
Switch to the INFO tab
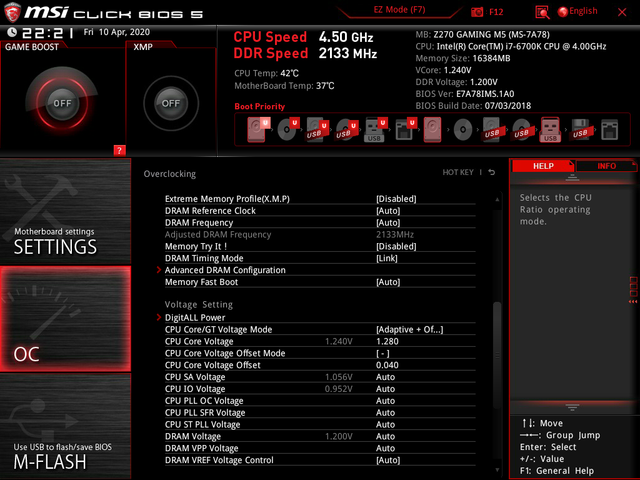[x=606, y=166]
